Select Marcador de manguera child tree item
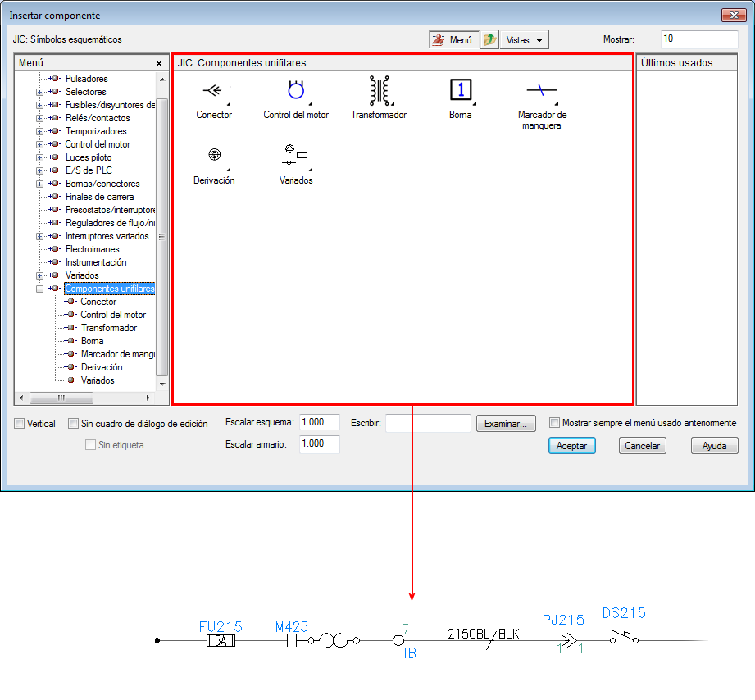The width and height of the screenshot is (755, 700). click(117, 354)
